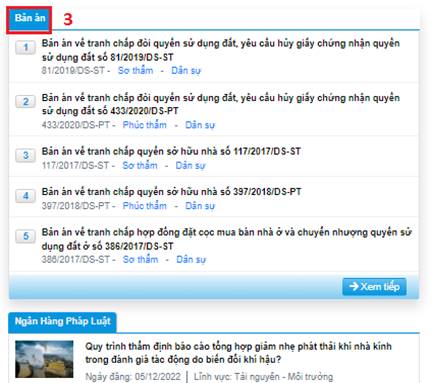Click the number 4 badge icon

(25, 196)
